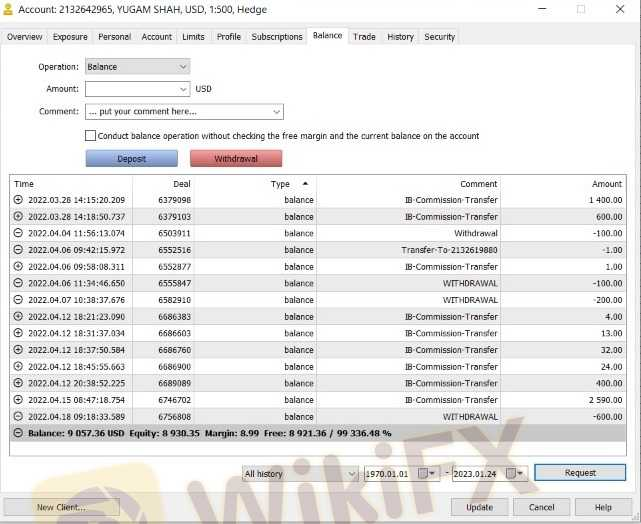641x524 pixels.
Task: Open the Subscriptions tab
Action: pyautogui.click(x=277, y=37)
